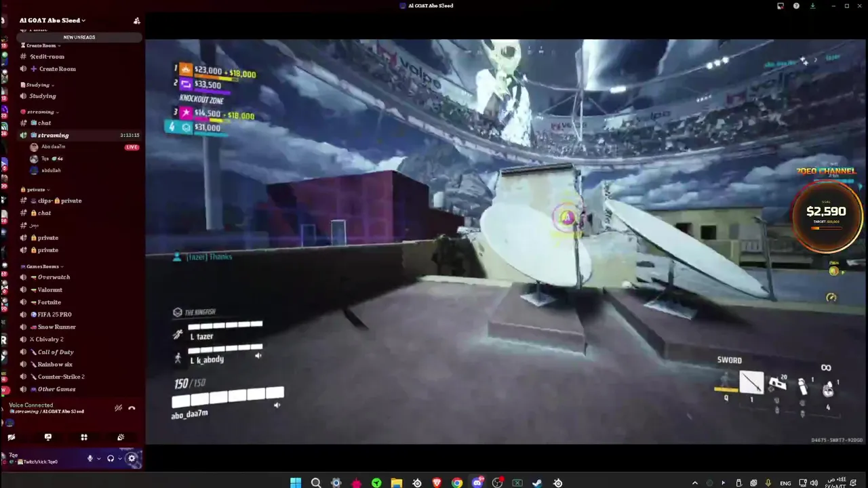Open the Al GOAT Abo S3eed server menu

coord(53,20)
